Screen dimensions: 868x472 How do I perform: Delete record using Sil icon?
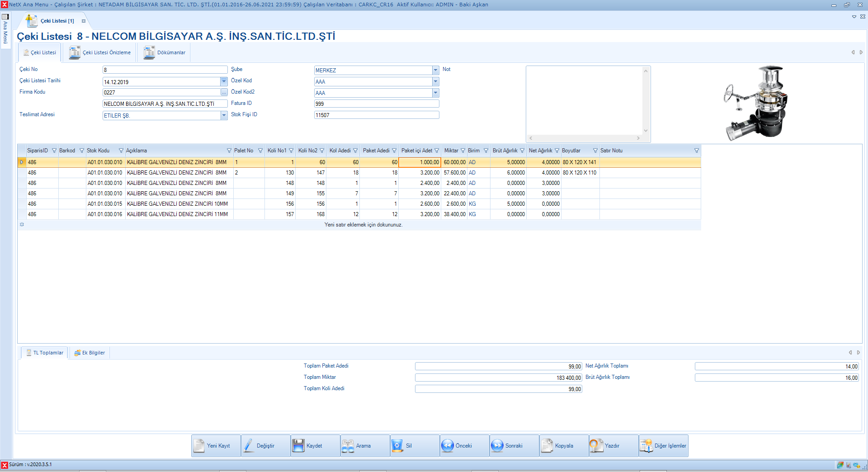point(397,446)
